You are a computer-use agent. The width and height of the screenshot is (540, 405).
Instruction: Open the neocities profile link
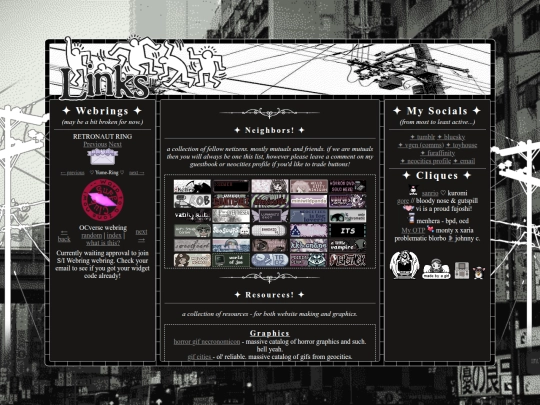tap(425, 161)
